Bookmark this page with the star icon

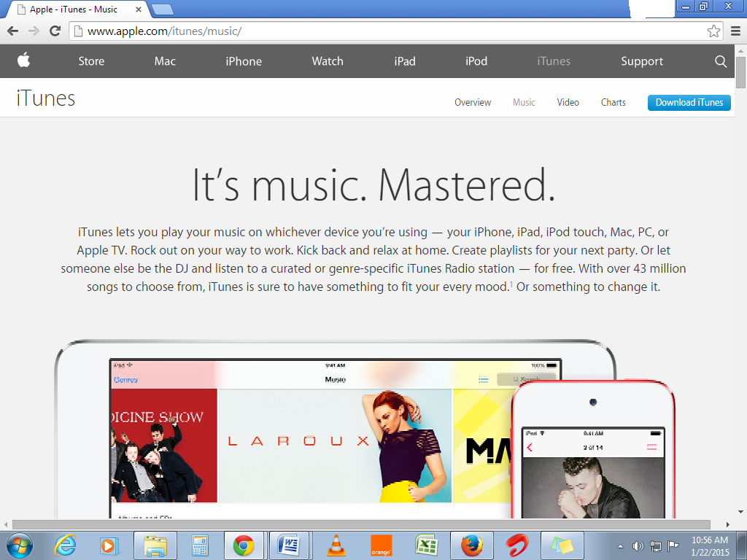tap(713, 31)
